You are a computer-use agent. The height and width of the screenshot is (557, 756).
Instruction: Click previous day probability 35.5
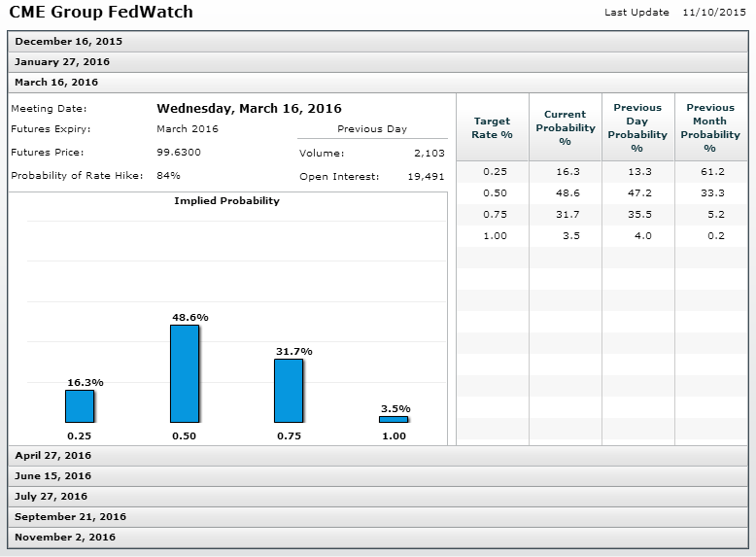coord(639,214)
